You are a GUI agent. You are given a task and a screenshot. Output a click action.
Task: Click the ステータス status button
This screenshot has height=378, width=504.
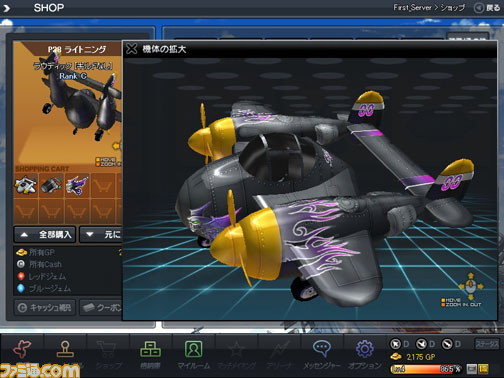click(487, 344)
